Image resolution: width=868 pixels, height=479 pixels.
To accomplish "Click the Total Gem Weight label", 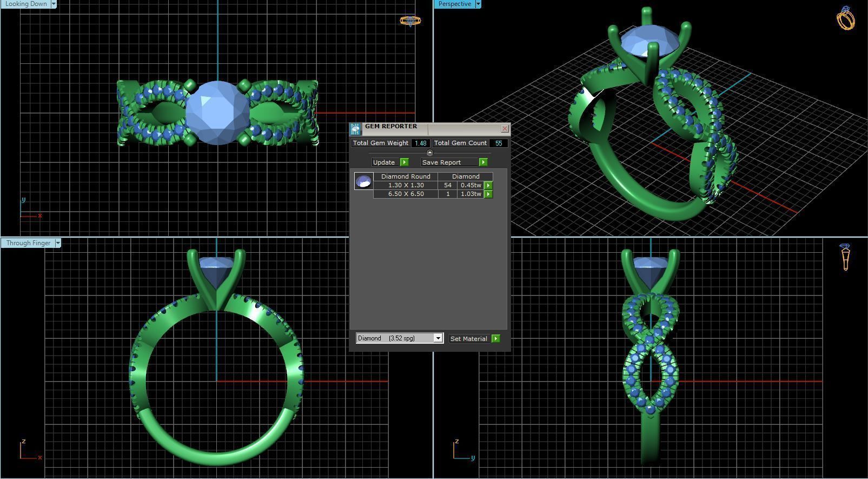I will pyautogui.click(x=381, y=143).
